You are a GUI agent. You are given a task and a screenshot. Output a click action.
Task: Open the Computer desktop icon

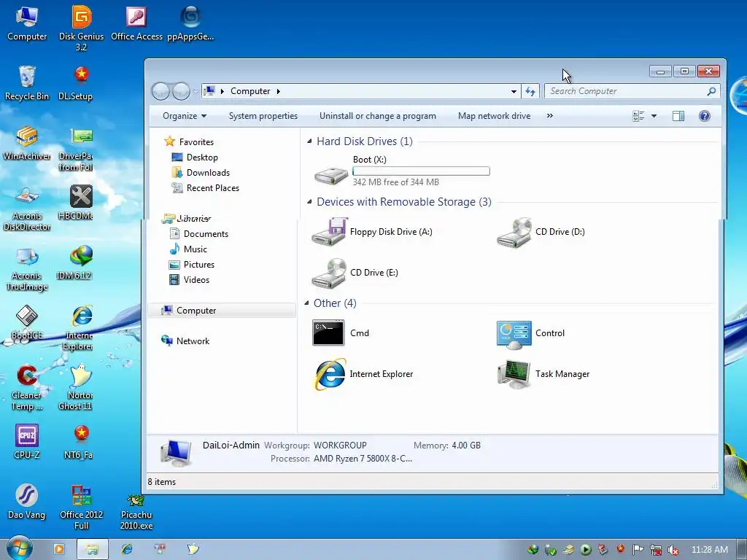(27, 24)
